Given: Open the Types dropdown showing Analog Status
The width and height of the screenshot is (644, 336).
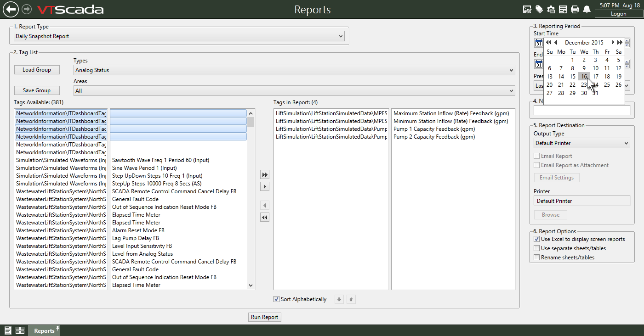Looking at the screenshot, I should [294, 70].
